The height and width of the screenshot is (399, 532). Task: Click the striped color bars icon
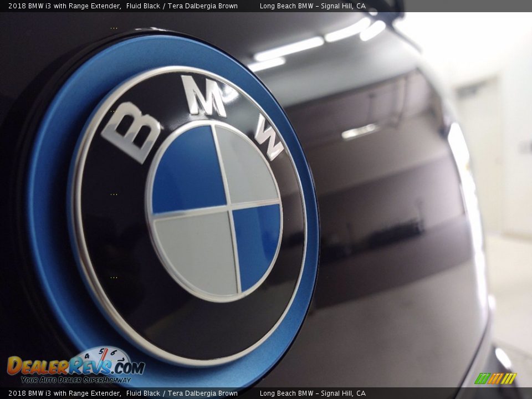pyautogui.click(x=495, y=378)
